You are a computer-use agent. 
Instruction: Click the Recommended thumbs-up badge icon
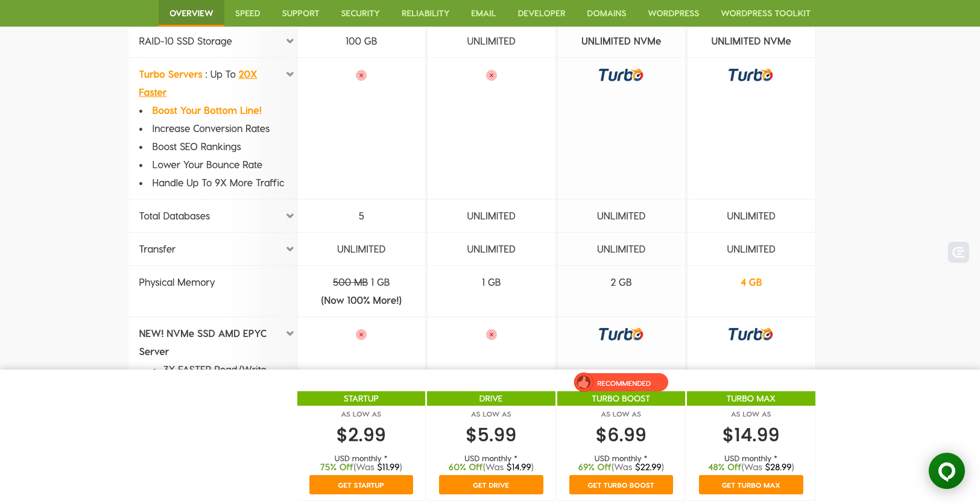coord(583,382)
